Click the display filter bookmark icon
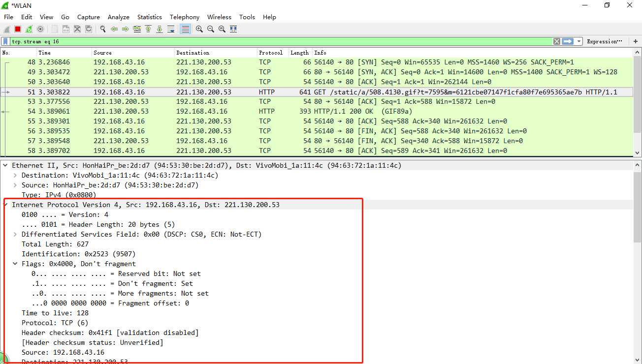This screenshot has width=642, height=364. [5, 42]
